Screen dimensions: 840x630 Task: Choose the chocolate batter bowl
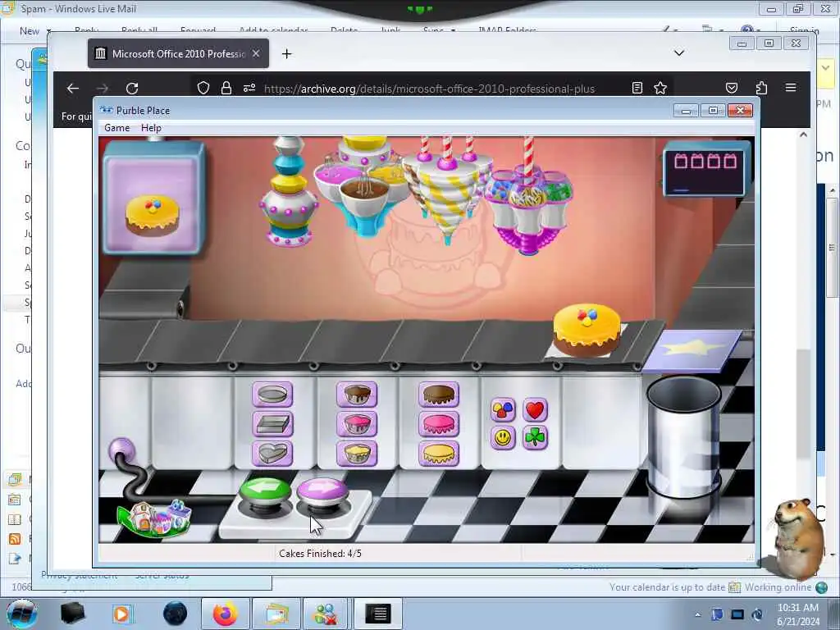click(357, 395)
